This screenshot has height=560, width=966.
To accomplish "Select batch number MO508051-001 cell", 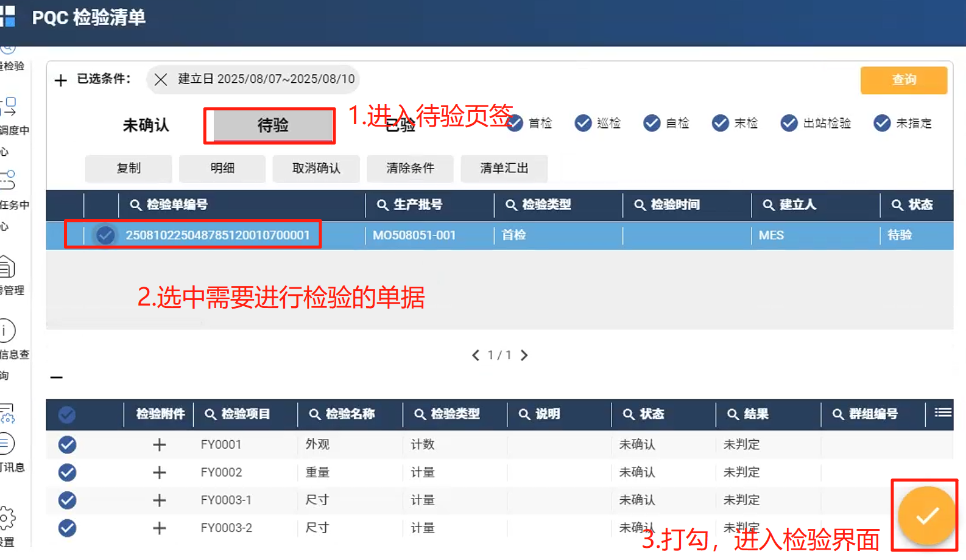I will tap(414, 236).
